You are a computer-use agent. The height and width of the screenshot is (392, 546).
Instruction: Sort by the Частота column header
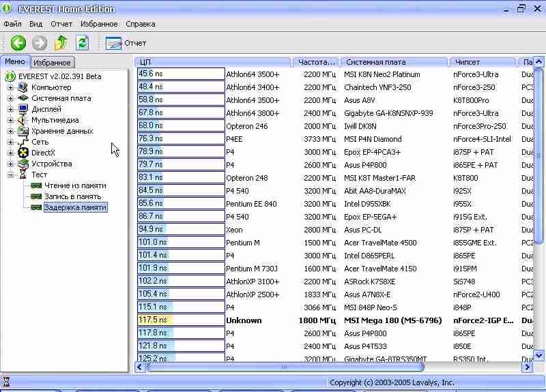coord(316,62)
